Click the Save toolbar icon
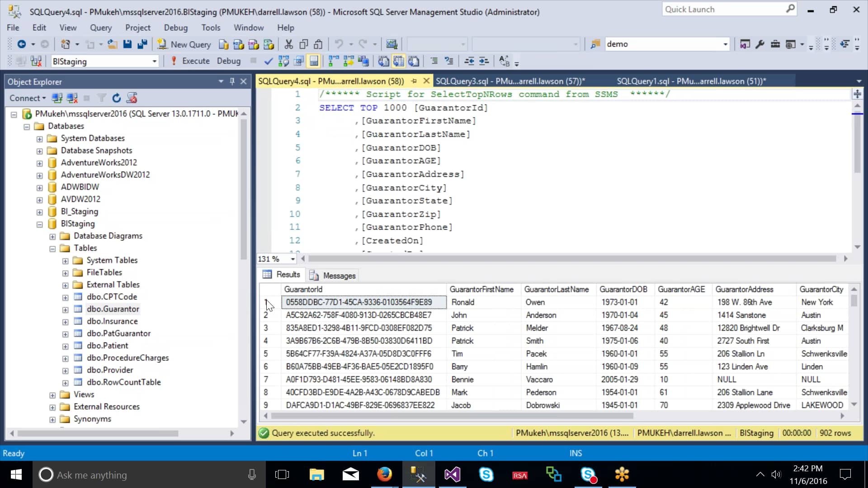Screen dimensions: 868x488 pos(128,44)
